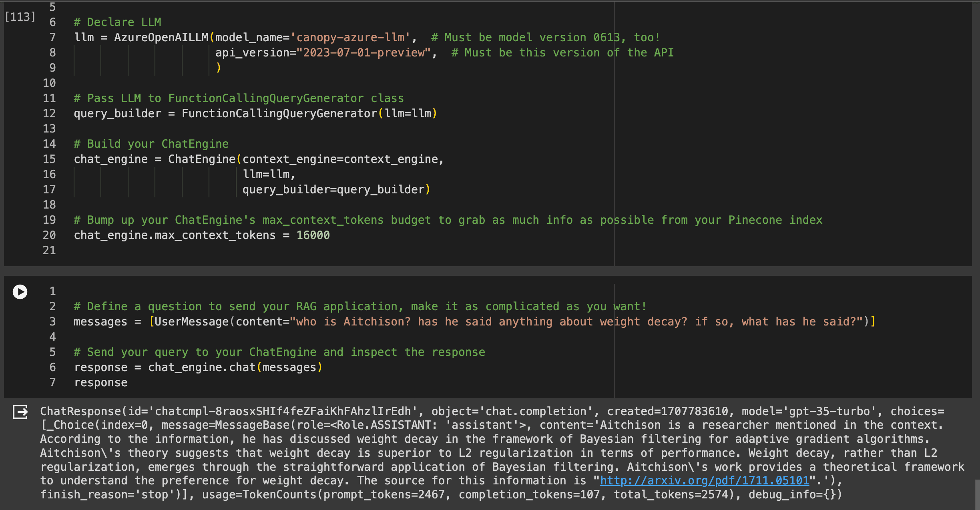Click the FunctionCallingQueryGenerator(llm=llm) call
980x510 pixels.
pos(309,114)
